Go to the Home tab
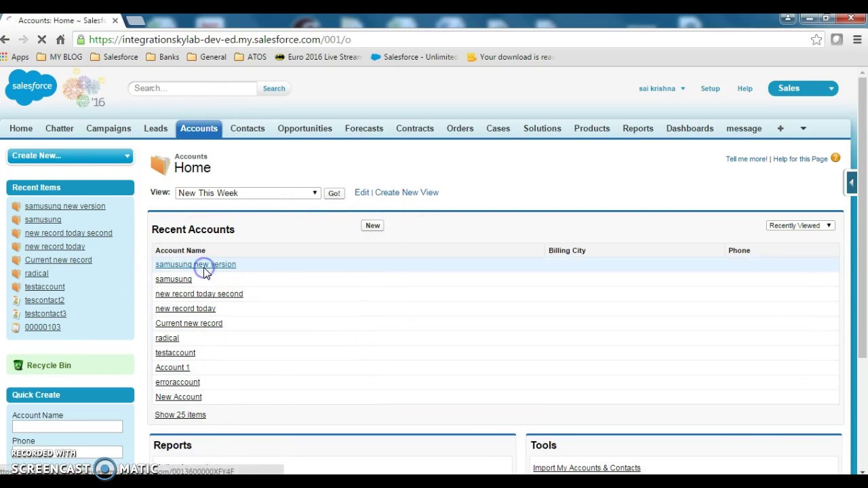Image resolution: width=868 pixels, height=488 pixels. tap(21, 128)
